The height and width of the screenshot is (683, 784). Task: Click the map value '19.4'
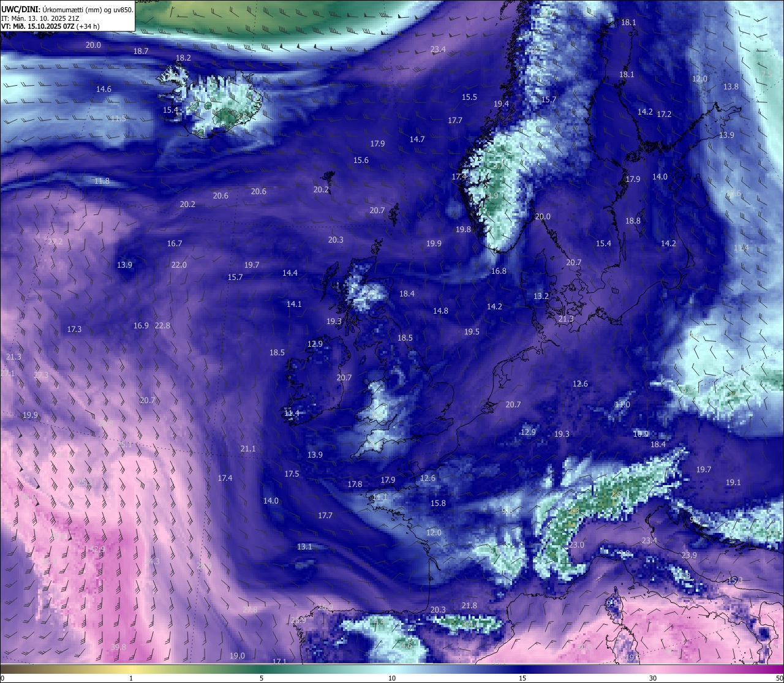coord(501,104)
